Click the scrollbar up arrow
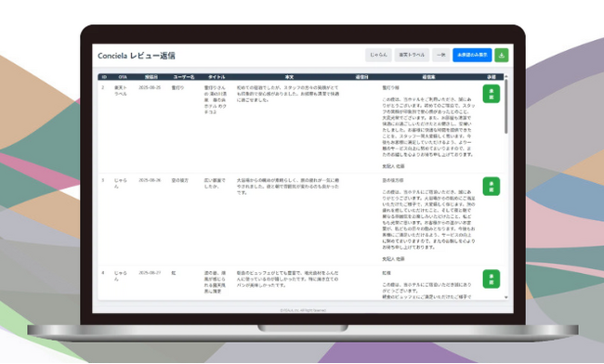Image resolution: width=604 pixels, height=364 pixels. click(x=506, y=76)
